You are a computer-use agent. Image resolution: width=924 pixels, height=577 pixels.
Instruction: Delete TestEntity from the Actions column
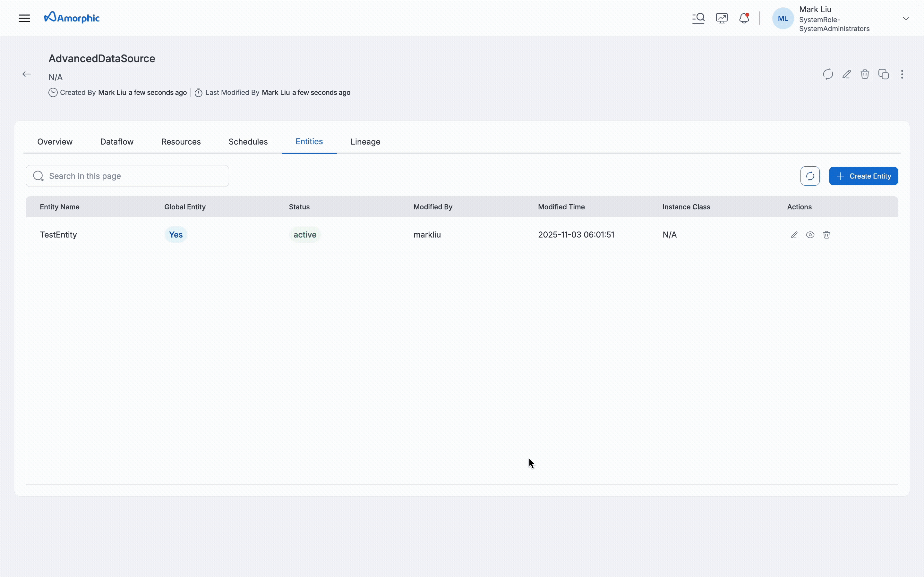[827, 235]
